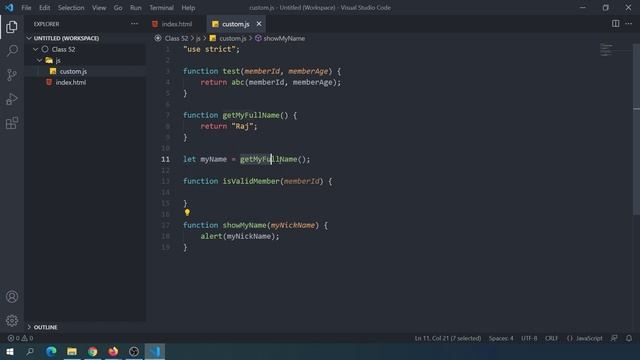Open the Selection menu
The height and width of the screenshot is (360, 640).
(71, 8)
